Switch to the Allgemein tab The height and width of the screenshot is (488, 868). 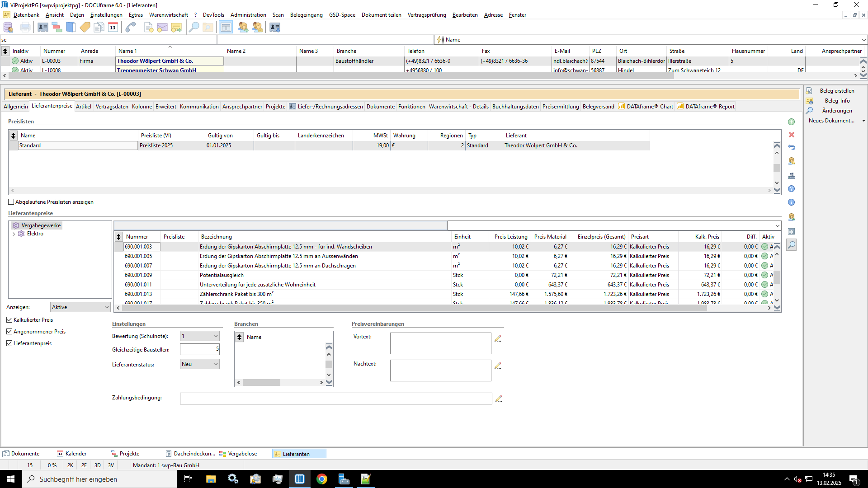click(x=16, y=107)
